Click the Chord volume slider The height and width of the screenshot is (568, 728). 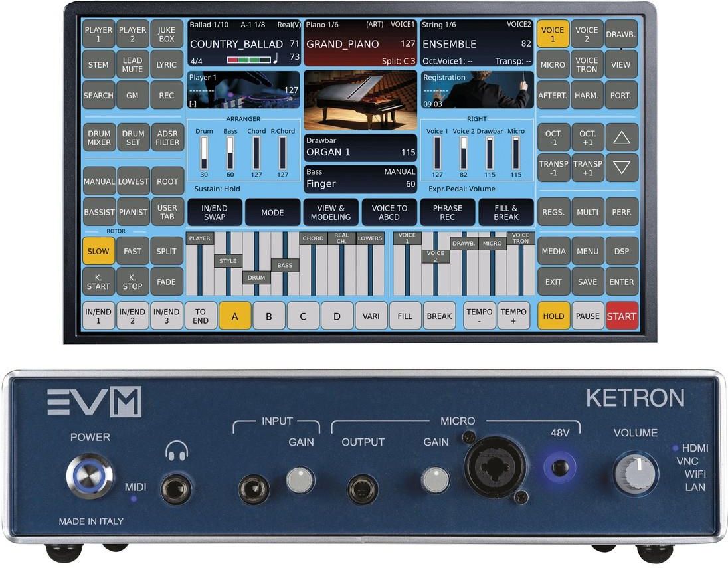(256, 153)
